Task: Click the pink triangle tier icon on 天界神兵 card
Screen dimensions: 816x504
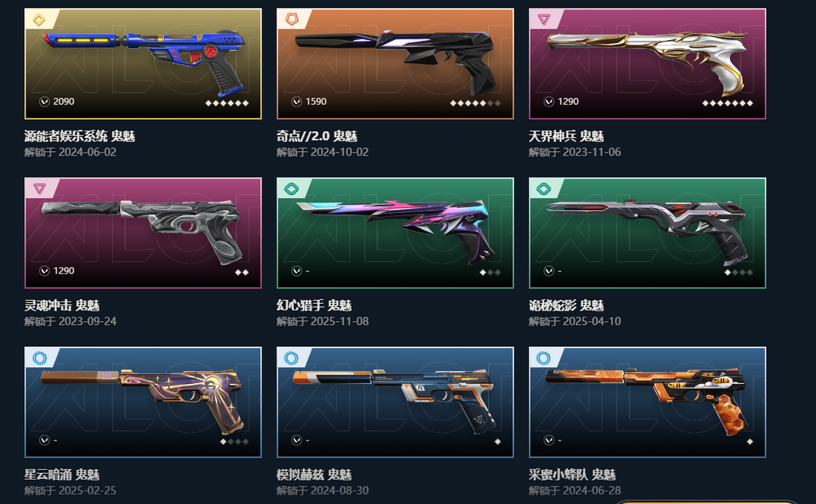Action: tap(544, 20)
